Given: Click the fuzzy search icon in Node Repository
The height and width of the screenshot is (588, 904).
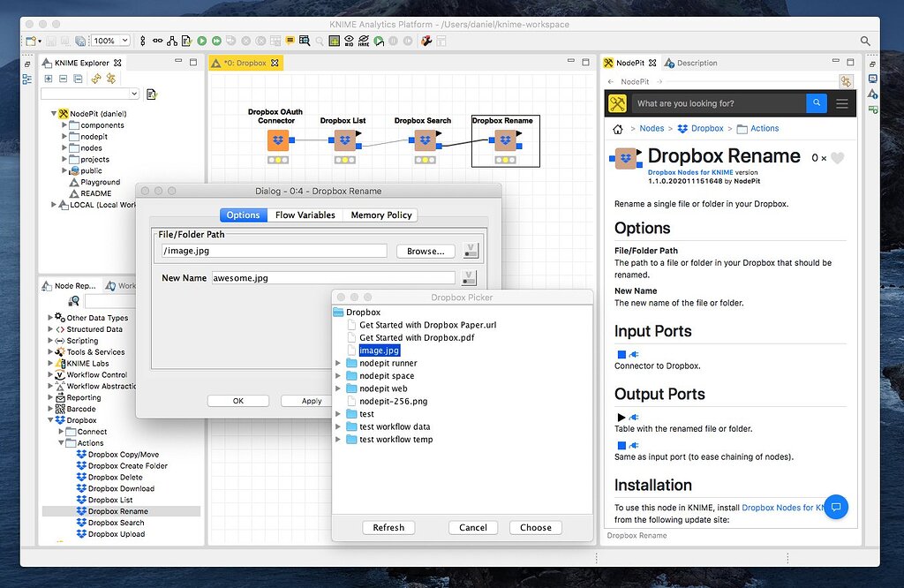Looking at the screenshot, I should pos(74,301).
